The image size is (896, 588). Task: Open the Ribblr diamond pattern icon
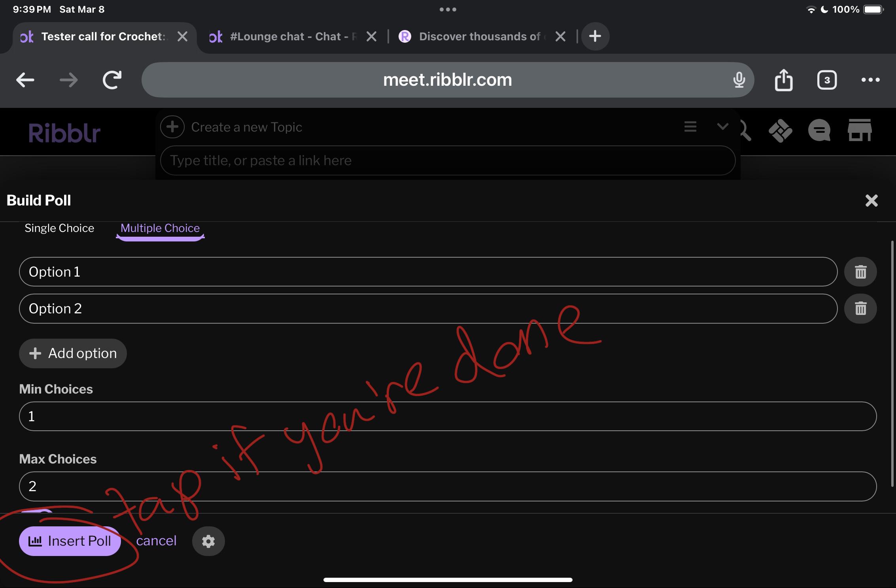(x=780, y=131)
